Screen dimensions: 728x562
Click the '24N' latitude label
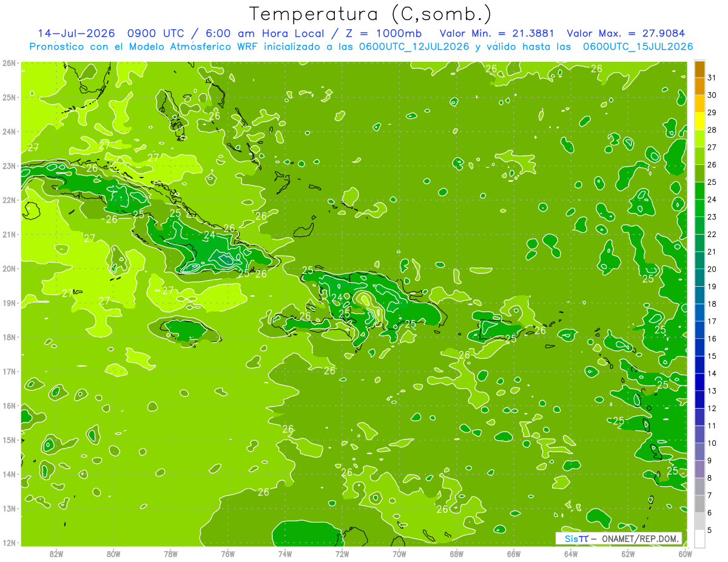(8, 132)
